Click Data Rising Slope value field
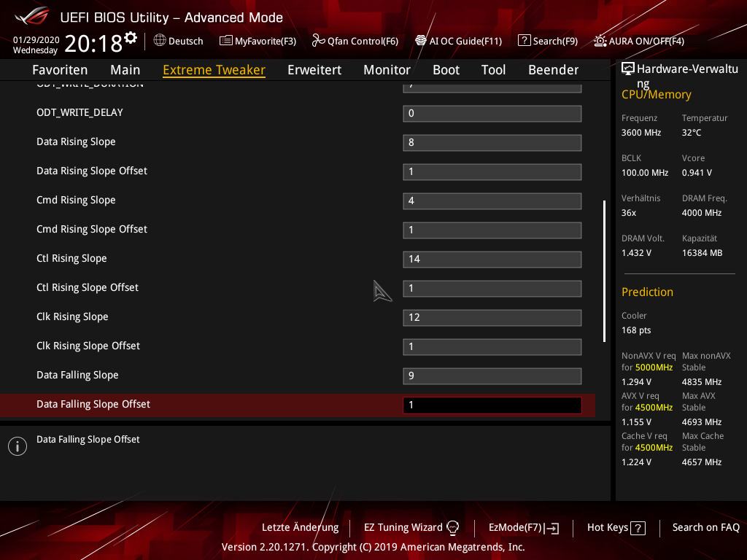 [x=492, y=142]
